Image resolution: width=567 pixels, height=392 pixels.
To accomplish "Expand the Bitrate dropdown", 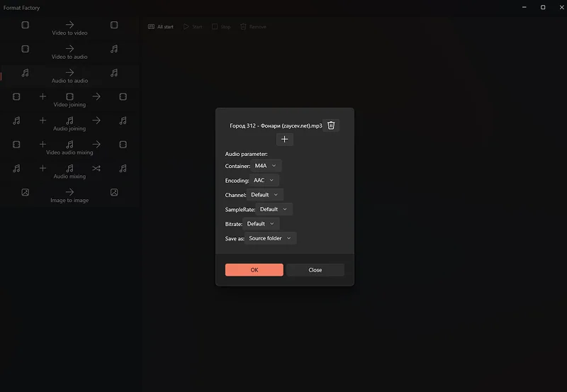I will click(x=261, y=223).
